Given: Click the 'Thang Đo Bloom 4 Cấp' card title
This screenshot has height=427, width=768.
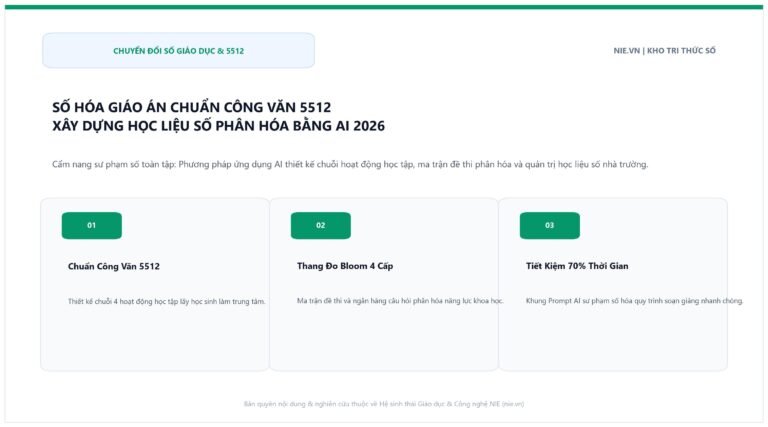Looking at the screenshot, I should [345, 266].
